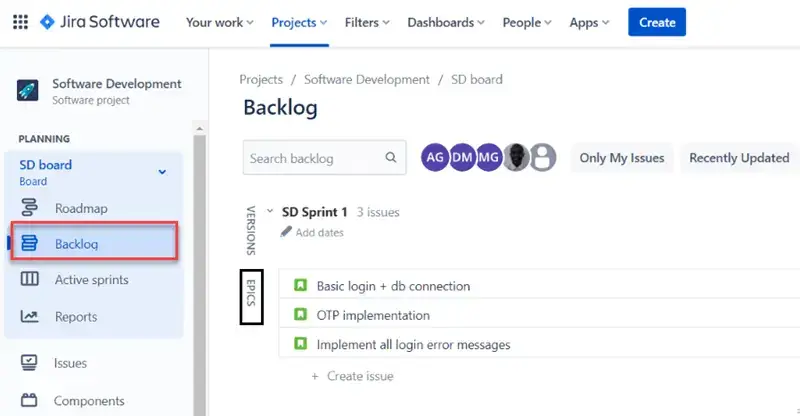Open the Reports chart icon
Viewport: 800px width, 416px height.
click(x=29, y=316)
